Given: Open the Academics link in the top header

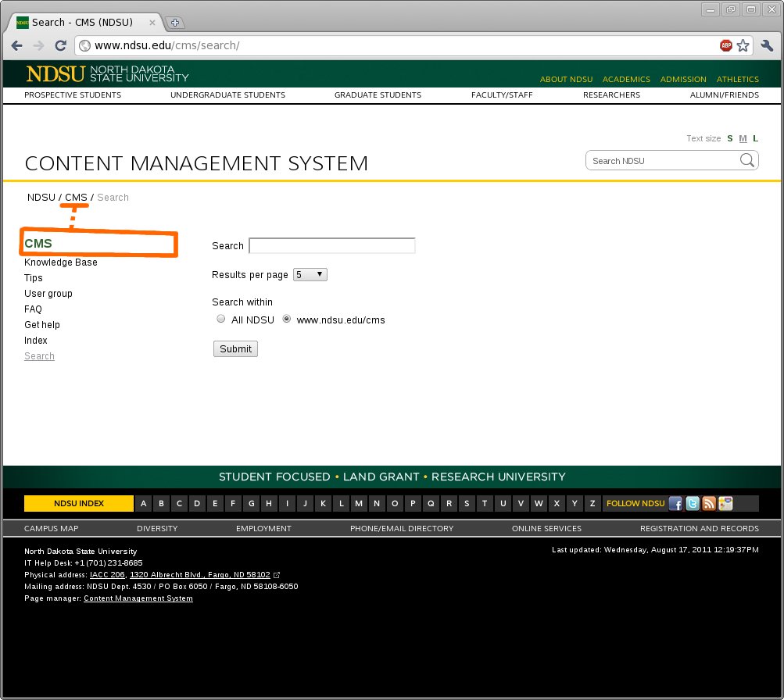Looking at the screenshot, I should (626, 79).
